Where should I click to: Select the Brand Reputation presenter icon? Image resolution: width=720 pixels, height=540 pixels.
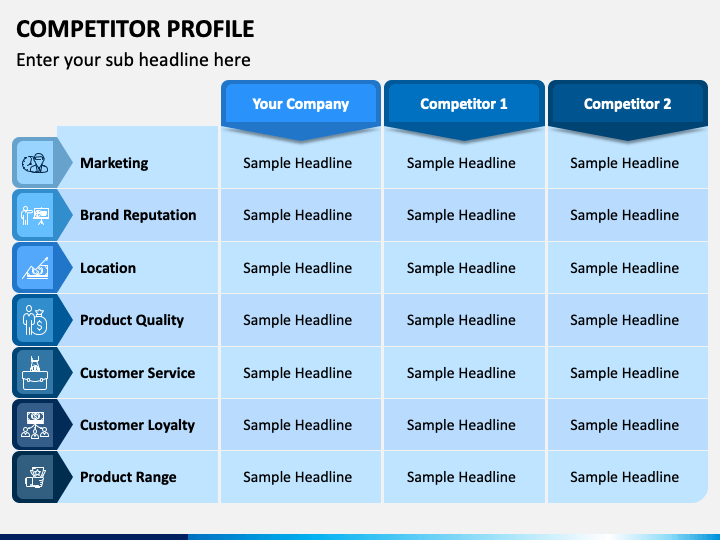pyautogui.click(x=35, y=215)
